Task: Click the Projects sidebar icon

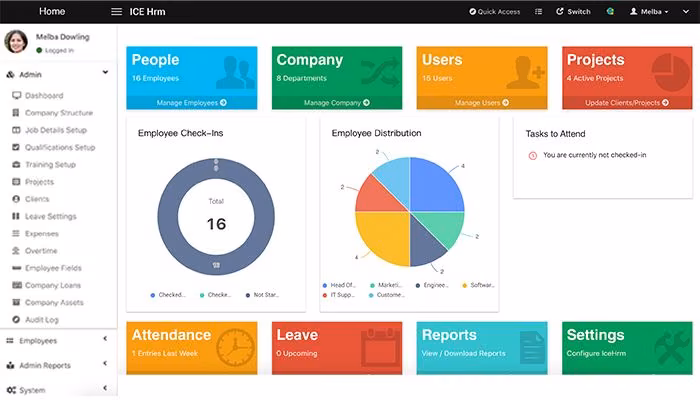Action: (x=16, y=182)
